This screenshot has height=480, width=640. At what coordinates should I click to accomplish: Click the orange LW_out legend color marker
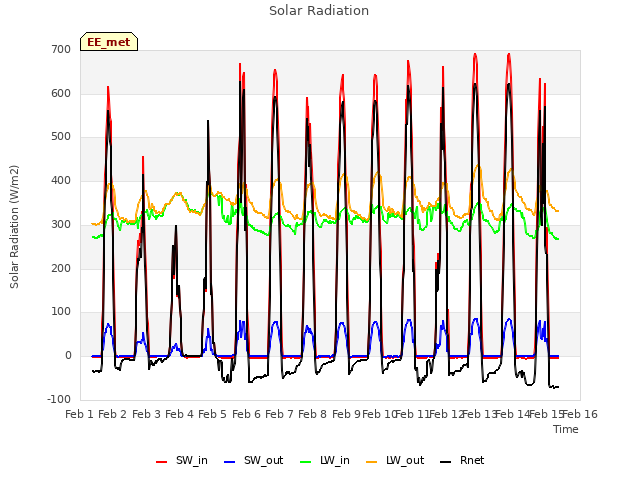(x=372, y=462)
